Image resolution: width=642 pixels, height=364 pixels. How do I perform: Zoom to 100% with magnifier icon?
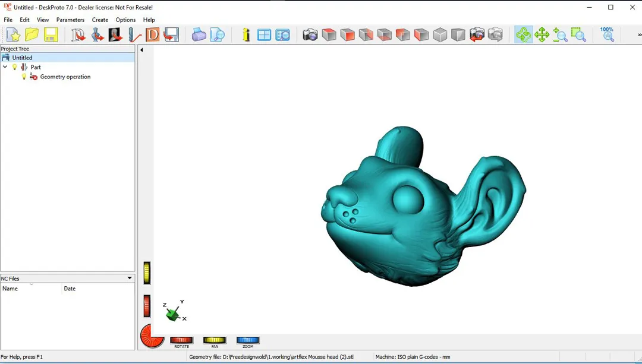coord(607,35)
